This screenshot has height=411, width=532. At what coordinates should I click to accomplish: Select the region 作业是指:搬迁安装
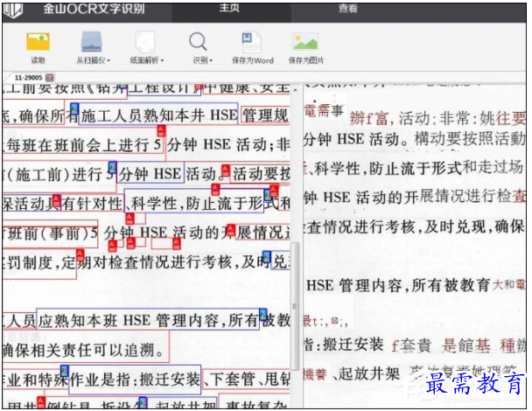(135, 380)
